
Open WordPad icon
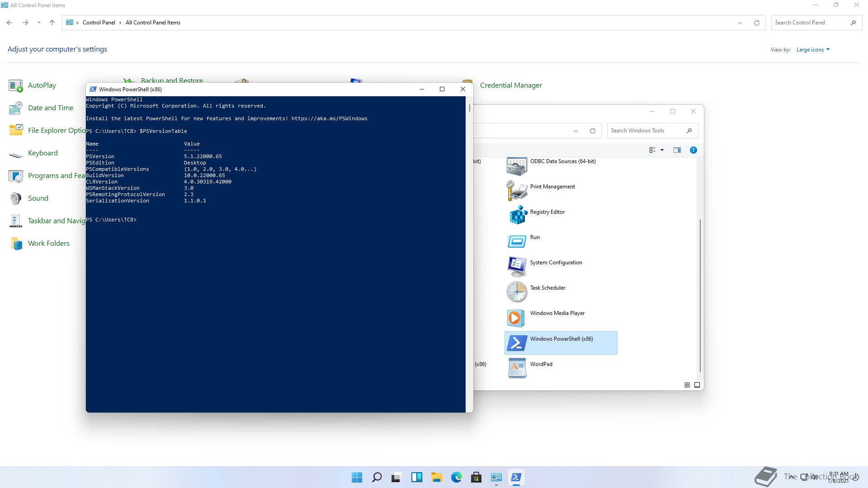pos(517,368)
